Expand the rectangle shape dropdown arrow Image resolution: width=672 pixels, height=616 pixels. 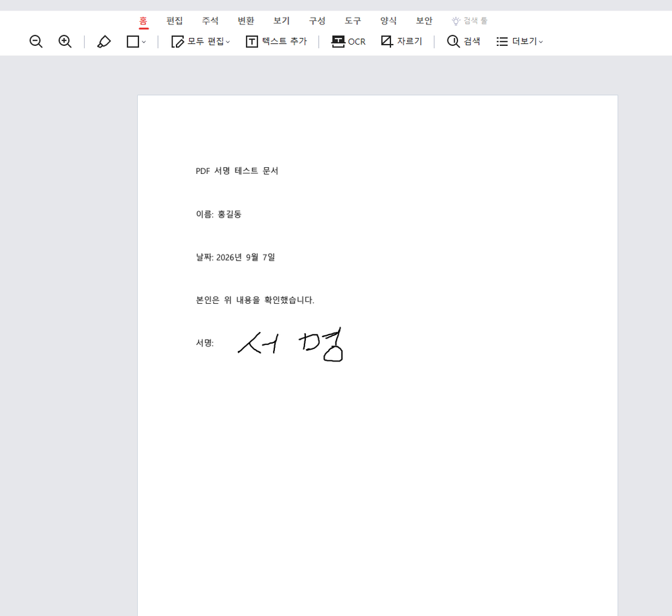click(x=144, y=42)
